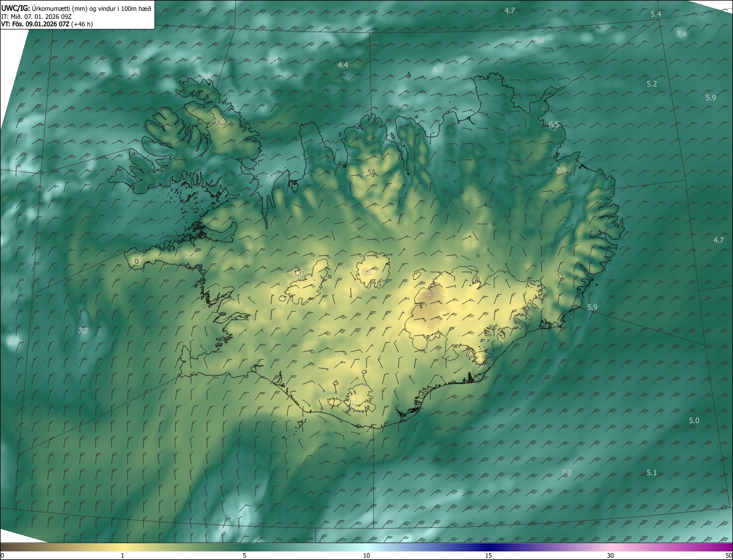
Task: Click the 10 tick on the colour scale
Action: (366, 555)
